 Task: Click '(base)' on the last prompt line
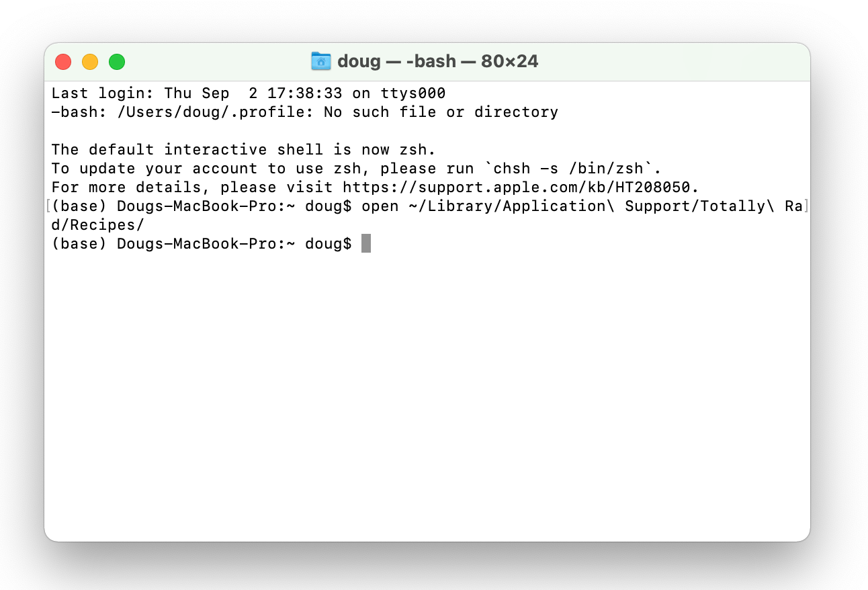(79, 244)
